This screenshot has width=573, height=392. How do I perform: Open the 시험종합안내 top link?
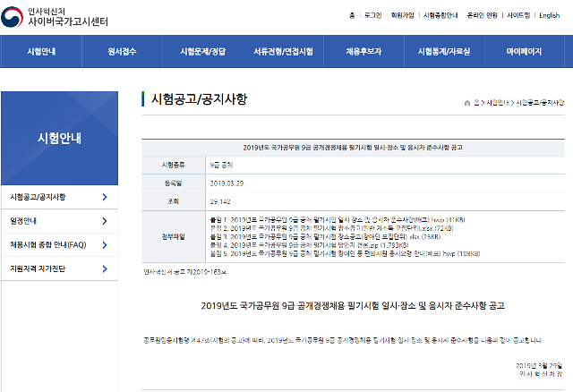(440, 15)
